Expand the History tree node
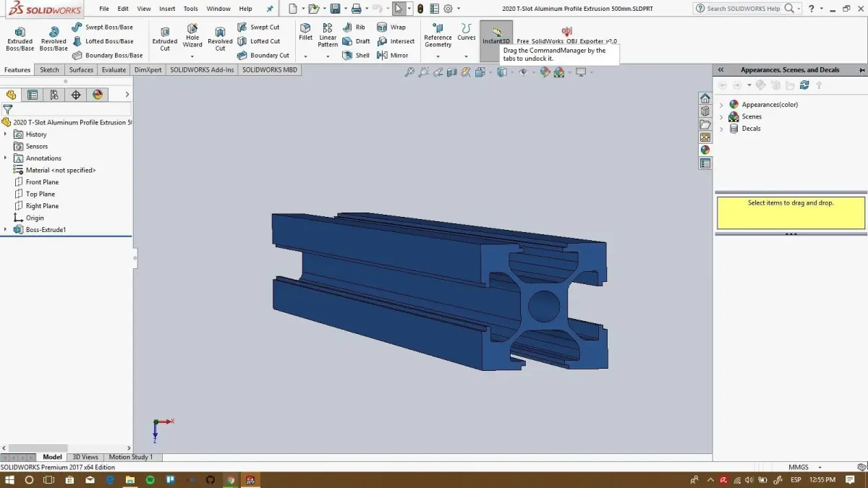The width and height of the screenshot is (868, 488). coord(5,134)
